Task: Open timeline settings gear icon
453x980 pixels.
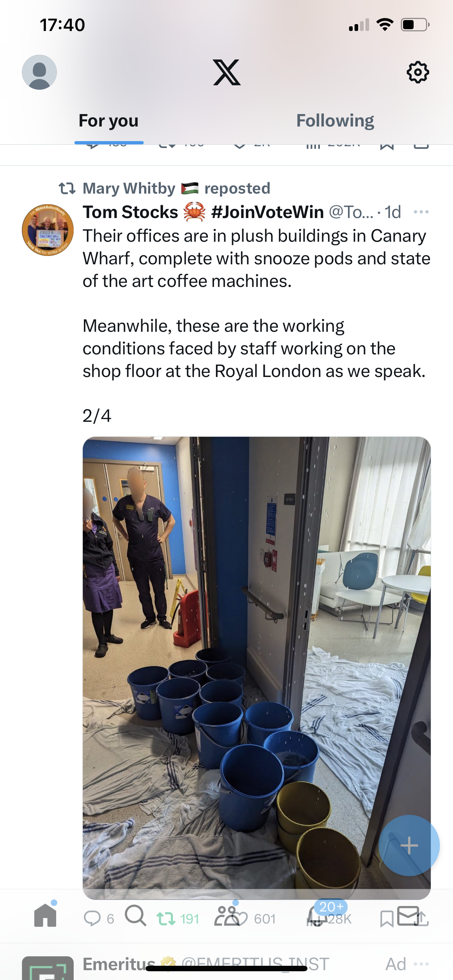Action: (418, 72)
